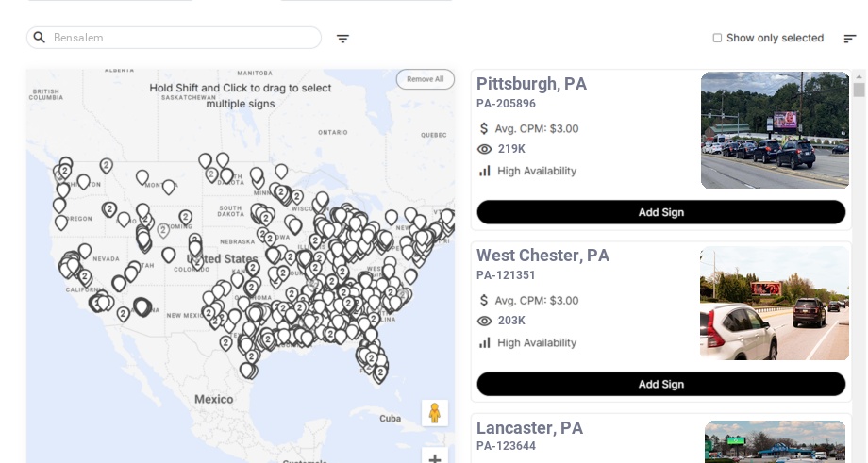Open the Pittsburgh, PA listing title
Viewport: 868px width, 463px height.
tap(531, 84)
